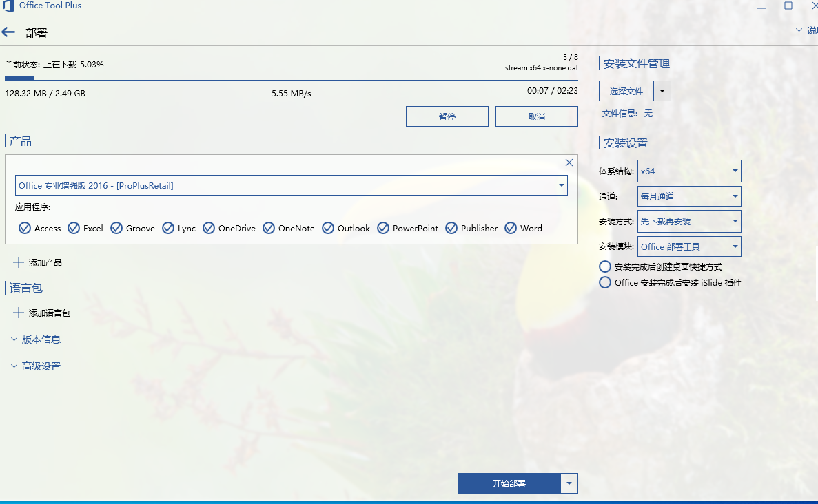Deselect the Word application icon
Image resolution: width=818 pixels, height=504 pixels.
point(511,228)
